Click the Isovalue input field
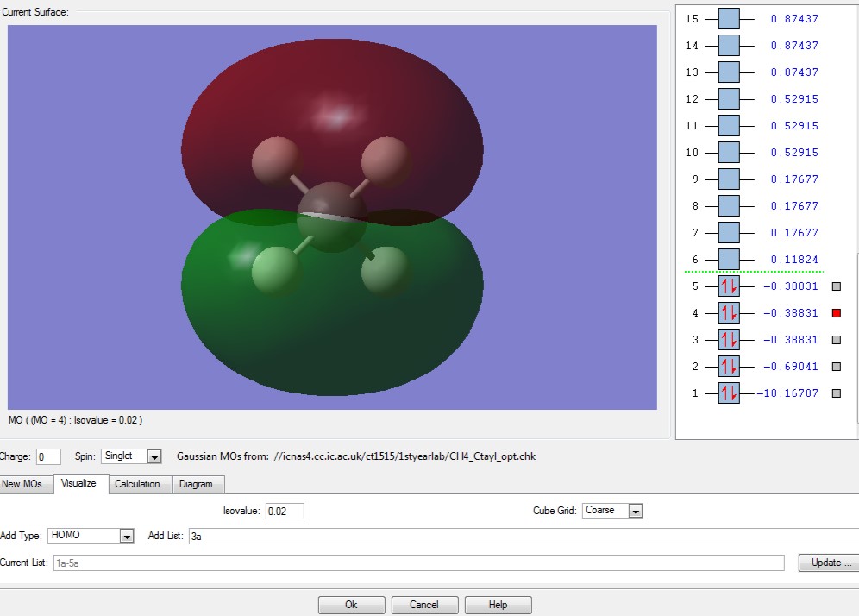The width and height of the screenshot is (859, 616). pyautogui.click(x=285, y=511)
